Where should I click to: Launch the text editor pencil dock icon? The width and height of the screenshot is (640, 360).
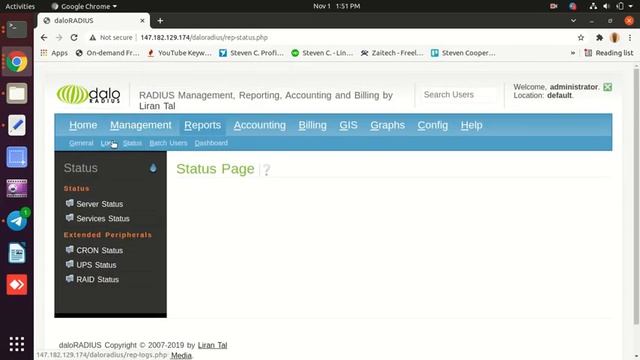tap(17, 125)
